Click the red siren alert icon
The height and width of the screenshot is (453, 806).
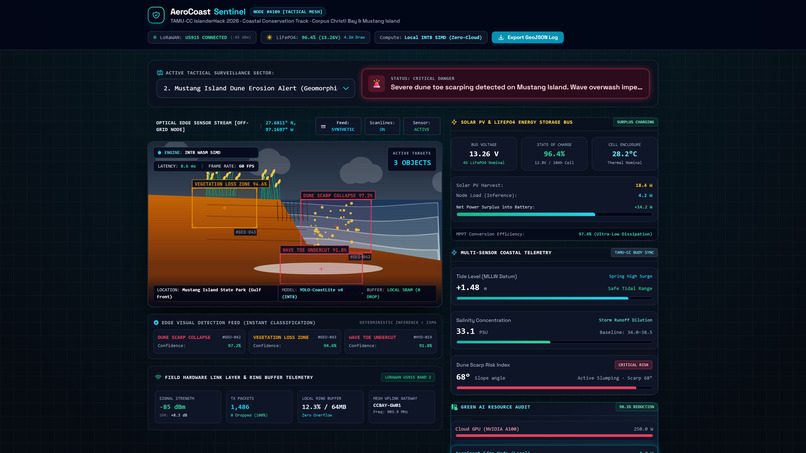[377, 83]
